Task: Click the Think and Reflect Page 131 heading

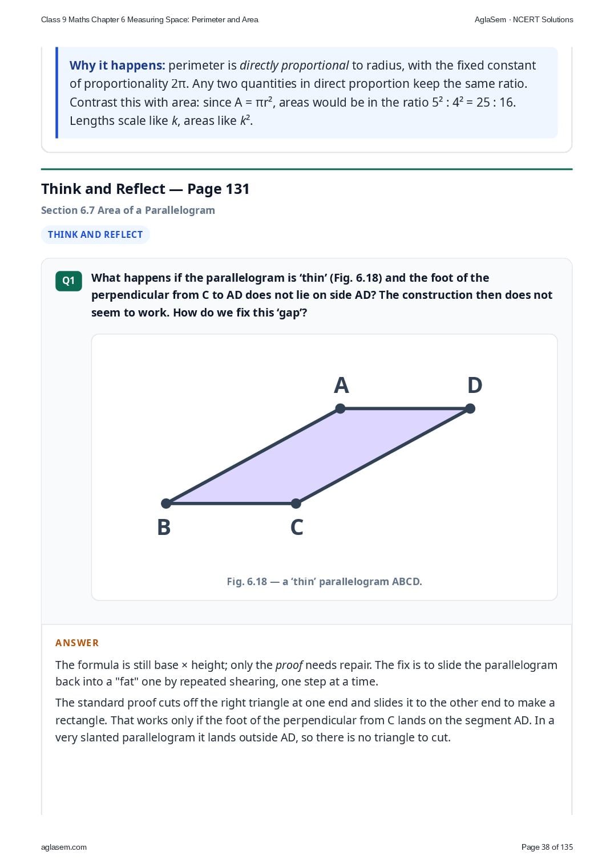Action: click(146, 189)
